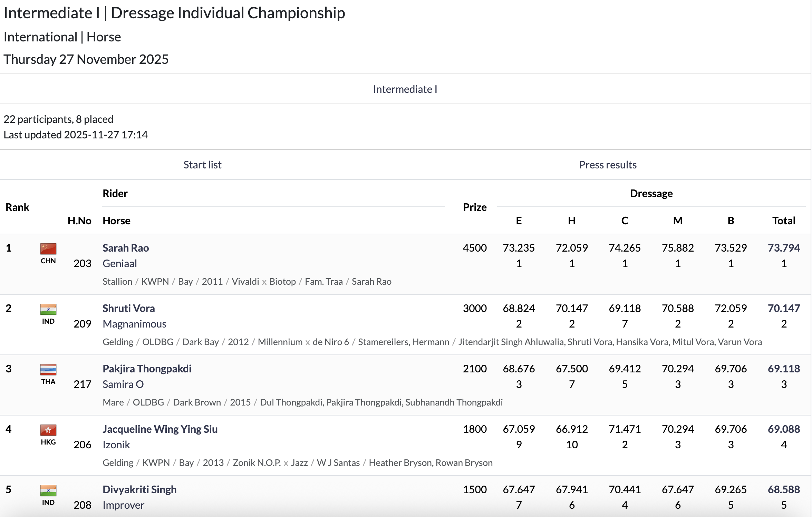Click the Thailand flag for Pakjira Thongpakdi

tap(48, 369)
